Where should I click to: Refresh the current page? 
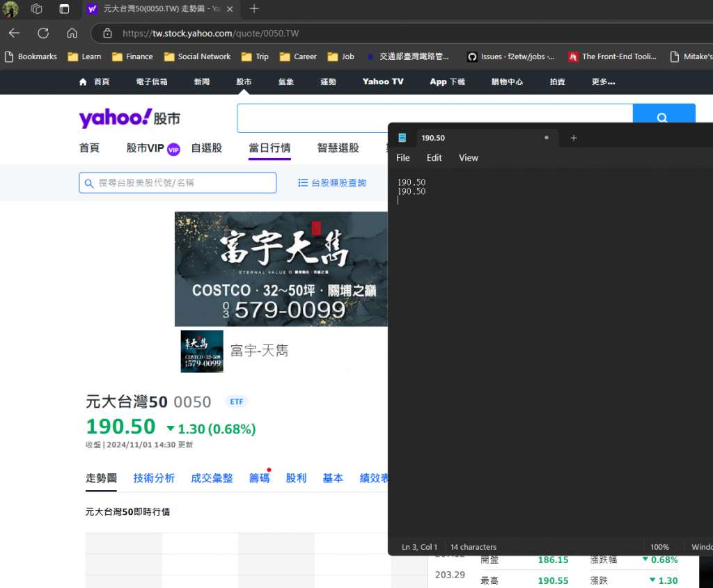(43, 33)
